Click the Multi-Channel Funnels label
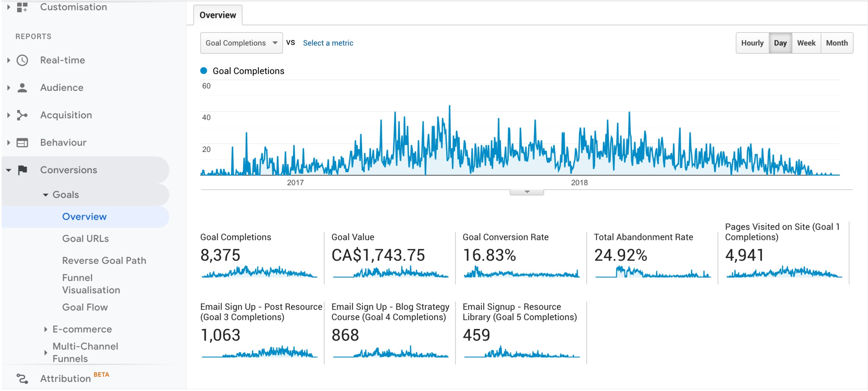 tap(85, 352)
